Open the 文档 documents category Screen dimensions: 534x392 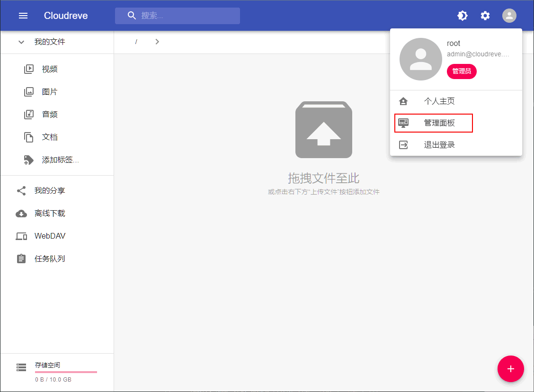[x=50, y=137]
